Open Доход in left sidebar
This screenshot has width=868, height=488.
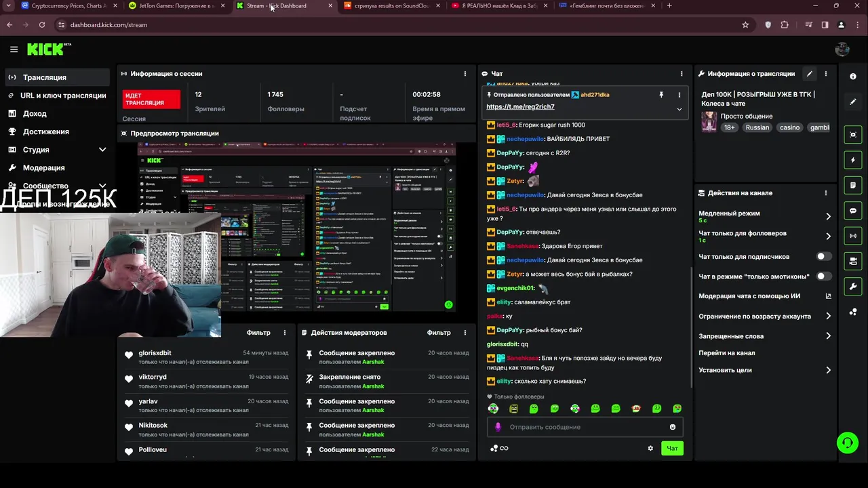pos(56,113)
